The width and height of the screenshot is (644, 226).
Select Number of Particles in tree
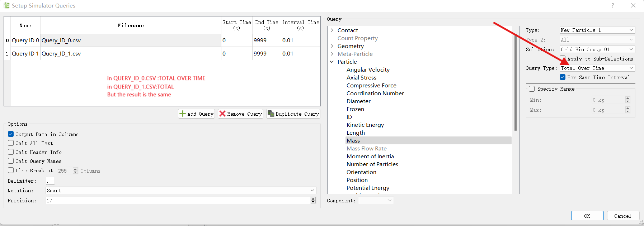pyautogui.click(x=372, y=164)
